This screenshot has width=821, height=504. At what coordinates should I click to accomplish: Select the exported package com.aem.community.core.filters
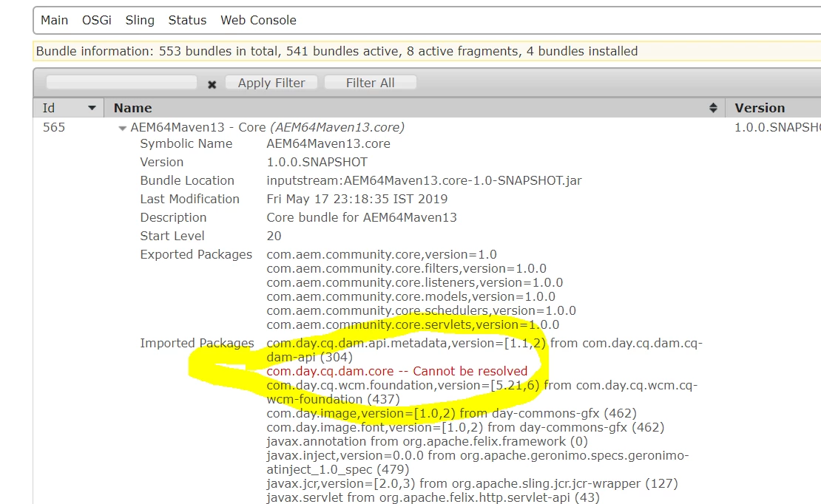pyautogui.click(x=406, y=268)
